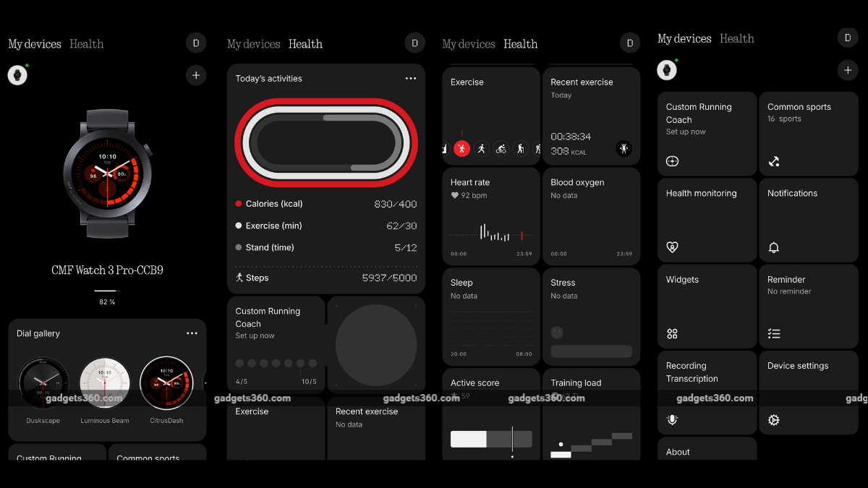Tap the heart icon in Health monitoring card

click(672, 247)
